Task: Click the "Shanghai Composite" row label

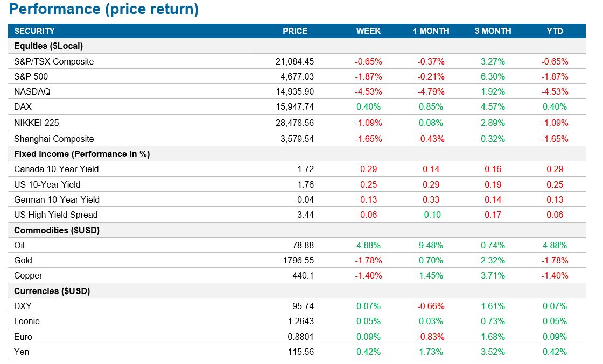Action: click(54, 139)
